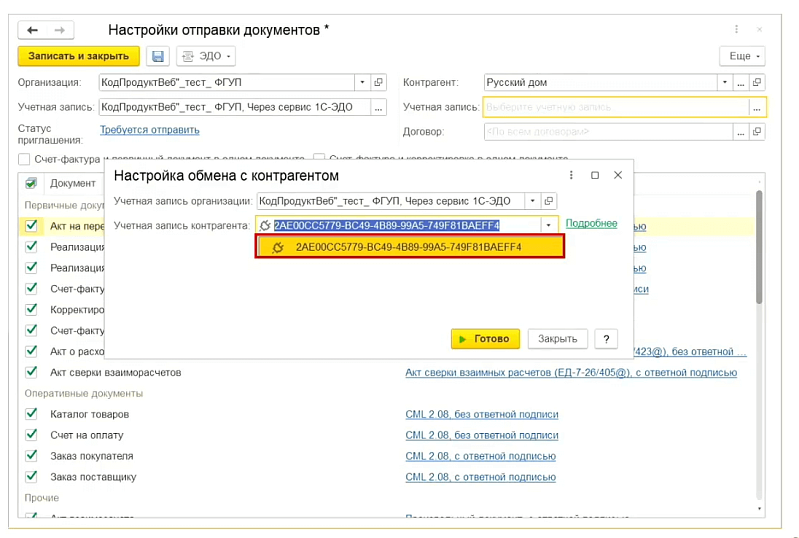Open Счет на оплату CML 2.08 link
The image size is (799, 538).
tap(482, 435)
